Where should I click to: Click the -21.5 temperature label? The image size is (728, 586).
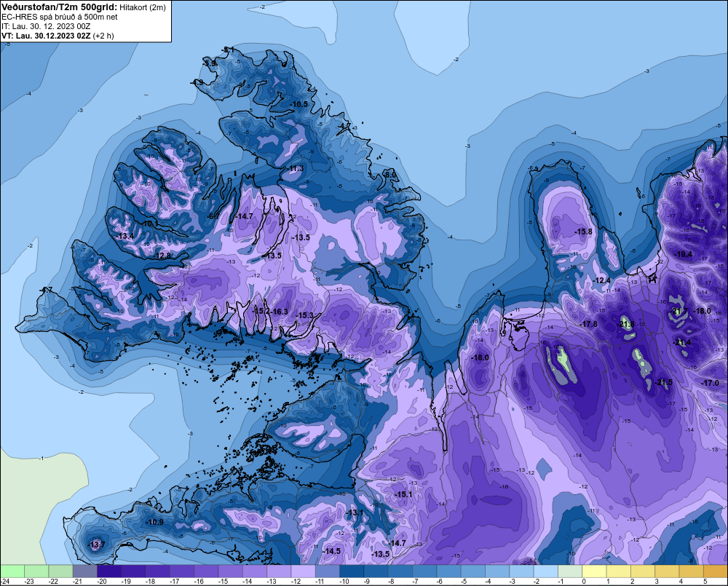point(663,382)
